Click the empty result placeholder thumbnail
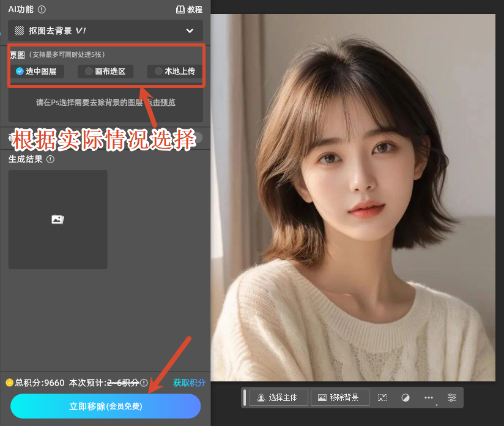This screenshot has width=504, height=426. (x=57, y=219)
